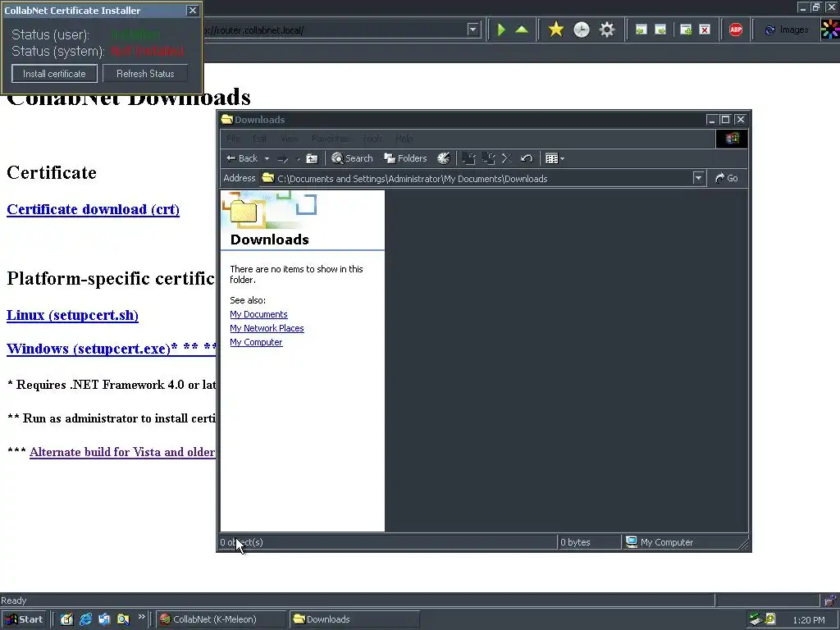The width and height of the screenshot is (840, 630).
Task: Click the network tray icon
Action: click(756, 619)
